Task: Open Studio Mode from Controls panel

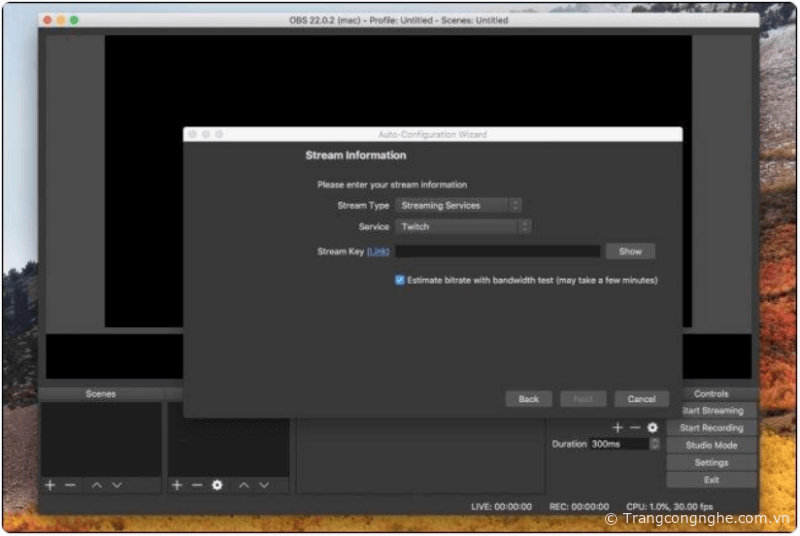Action: pyautogui.click(x=711, y=445)
